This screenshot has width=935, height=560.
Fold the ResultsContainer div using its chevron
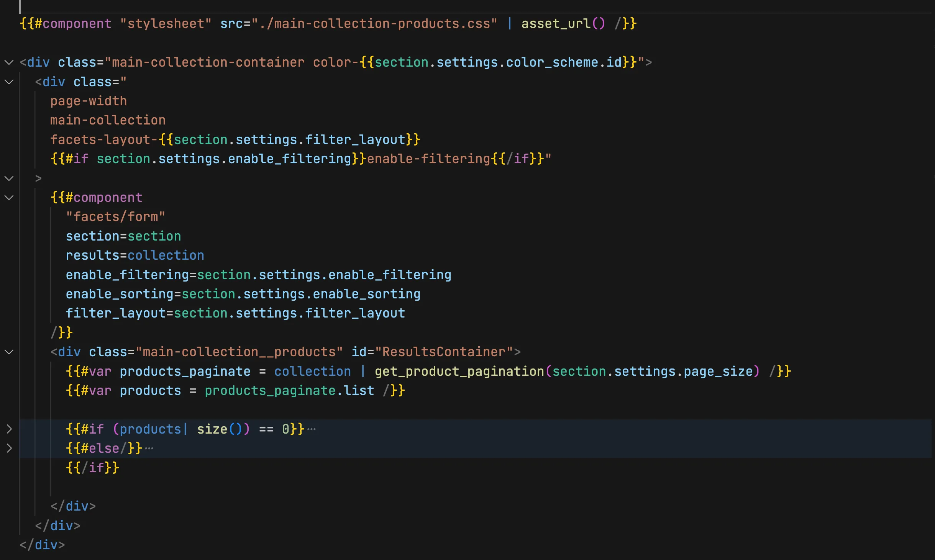9,352
